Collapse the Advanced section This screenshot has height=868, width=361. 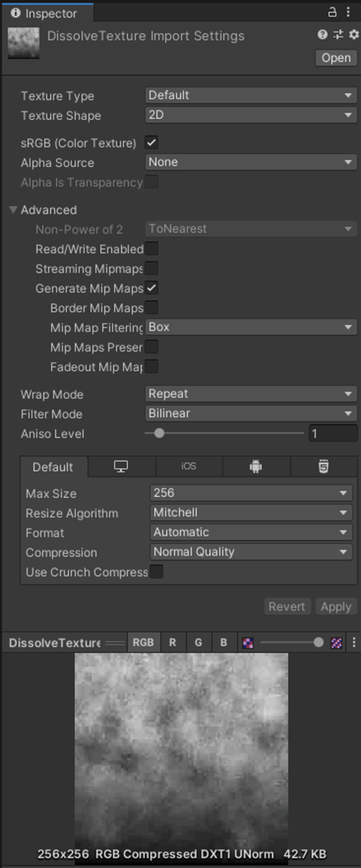click(12, 210)
